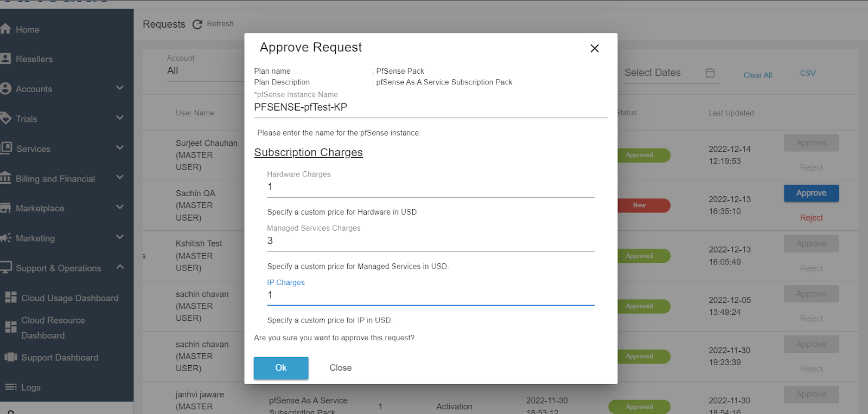Viewport: 868px width, 414px height.
Task: Click the Services icon in sidebar
Action: click(x=6, y=148)
